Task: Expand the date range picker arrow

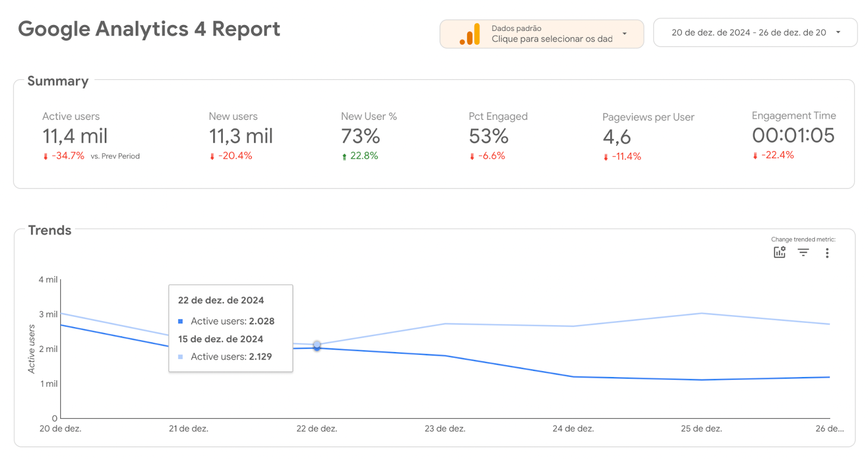Action: coord(838,33)
